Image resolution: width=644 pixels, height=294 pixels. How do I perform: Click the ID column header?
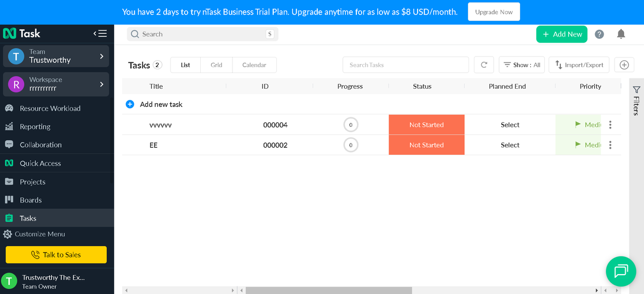265,86
